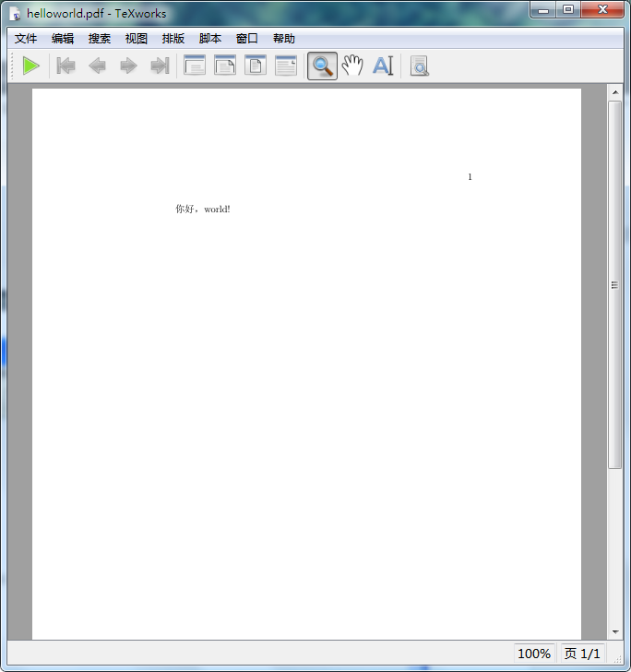The width and height of the screenshot is (631, 672).
Task: Go to the last page icon
Action: point(160,66)
